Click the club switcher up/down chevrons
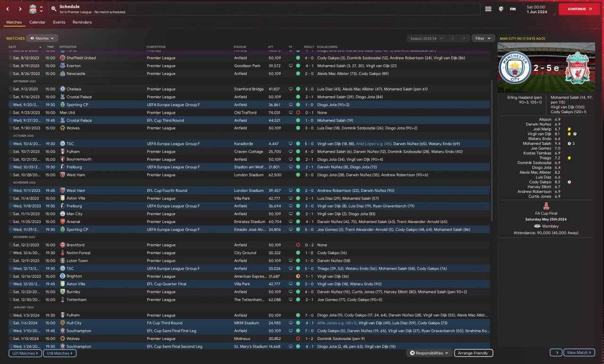This screenshot has height=364, width=604. pos(42,9)
